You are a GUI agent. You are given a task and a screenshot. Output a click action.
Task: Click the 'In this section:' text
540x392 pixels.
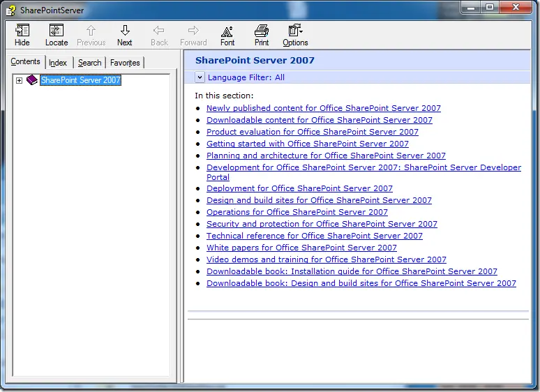coord(224,96)
